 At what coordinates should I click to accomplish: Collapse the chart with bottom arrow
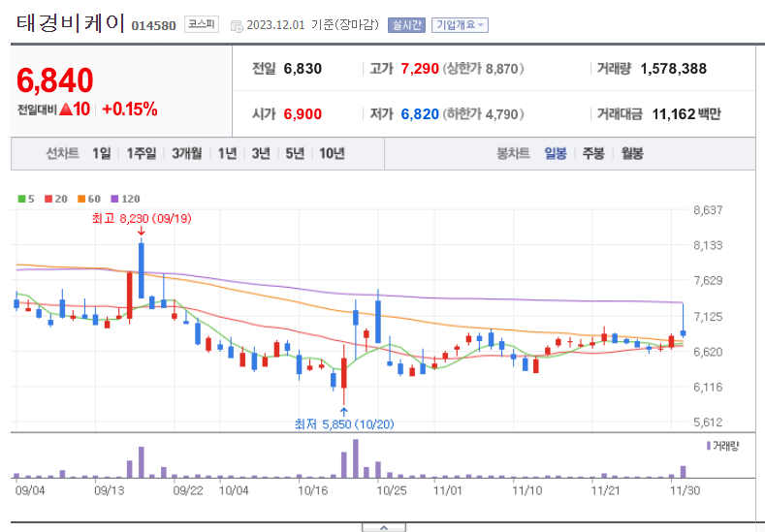pos(384,527)
